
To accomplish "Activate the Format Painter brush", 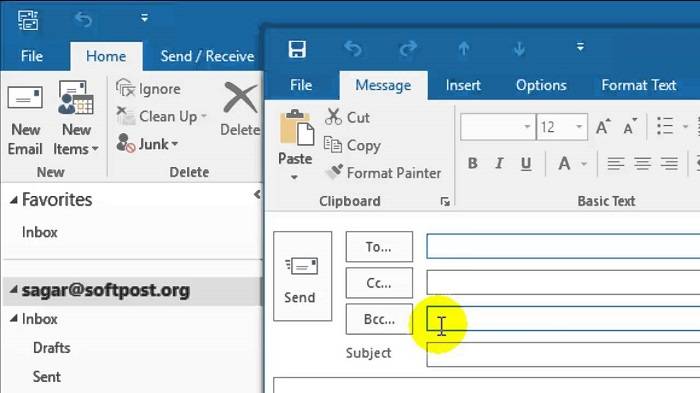I will (x=383, y=173).
